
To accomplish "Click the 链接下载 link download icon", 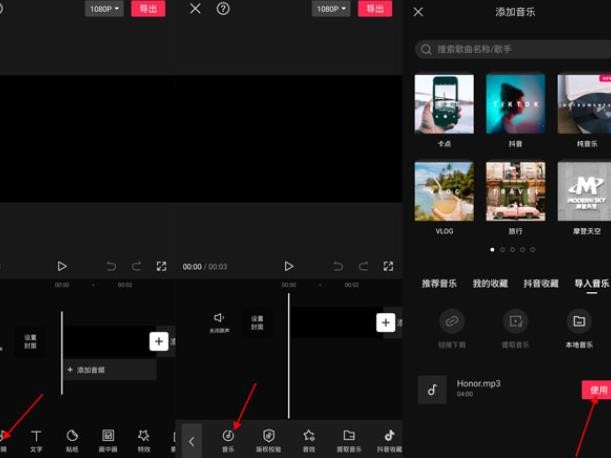I will pos(452,322).
